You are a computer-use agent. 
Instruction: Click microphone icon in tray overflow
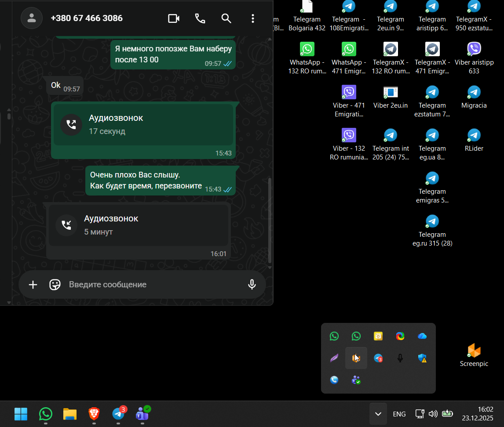(400, 358)
